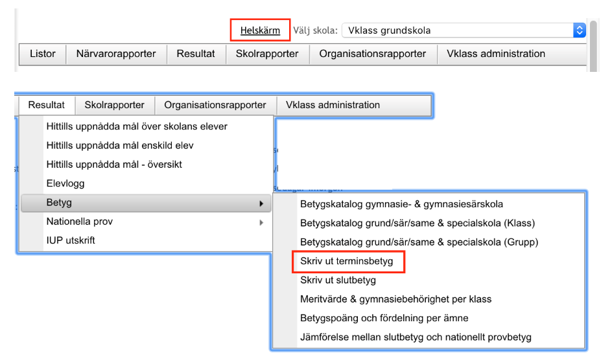Open Betygskatalog gymnasie- & gymnasiesärskola
Viewport: 612px width, 364px height.
401,204
